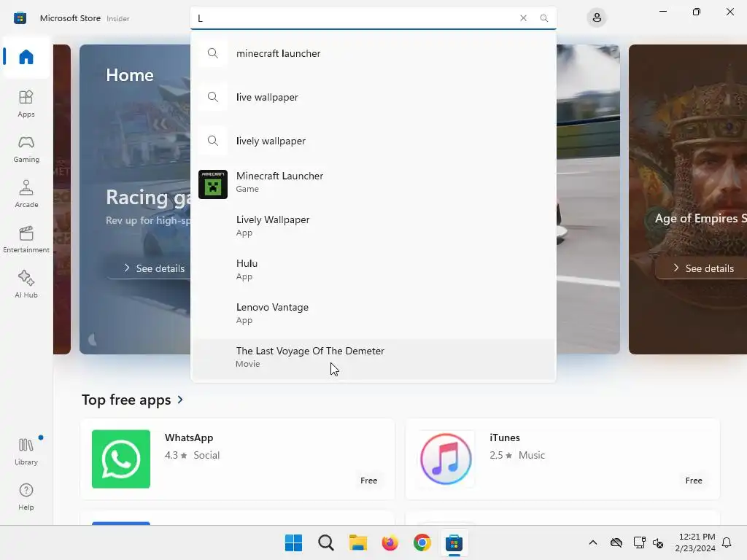The height and width of the screenshot is (560, 747).
Task: Click Microsoft Store taskbar icon
Action: 454,542
